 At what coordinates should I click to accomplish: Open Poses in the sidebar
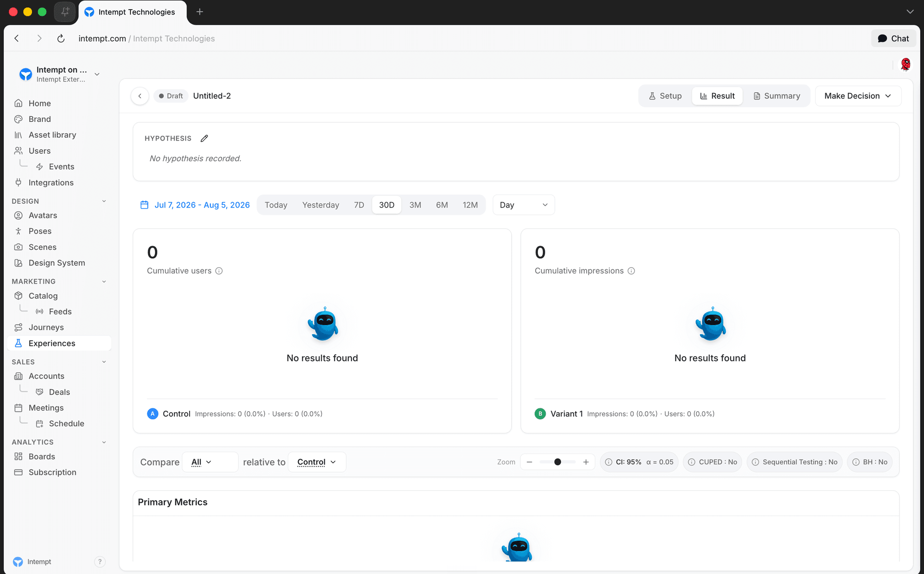[x=59, y=231]
